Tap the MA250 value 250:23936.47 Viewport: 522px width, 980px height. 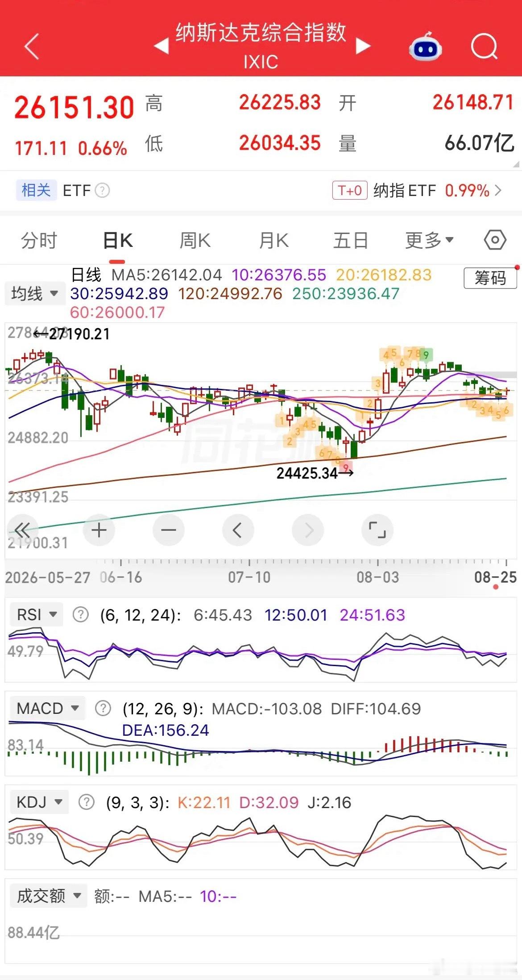pos(346,293)
